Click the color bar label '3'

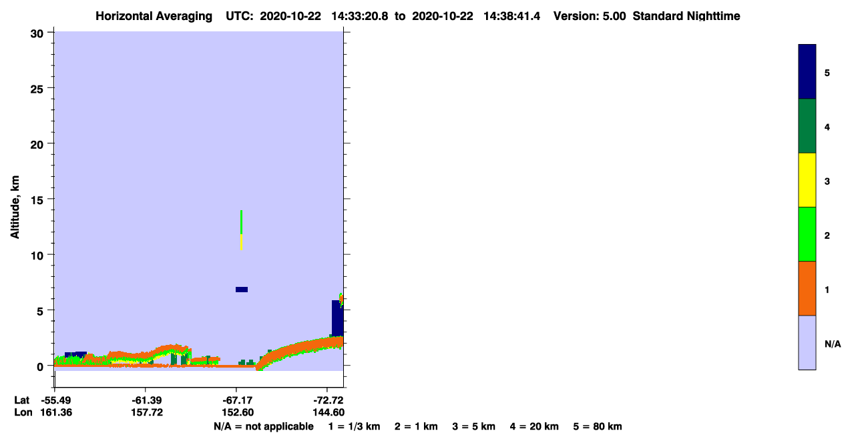click(827, 181)
